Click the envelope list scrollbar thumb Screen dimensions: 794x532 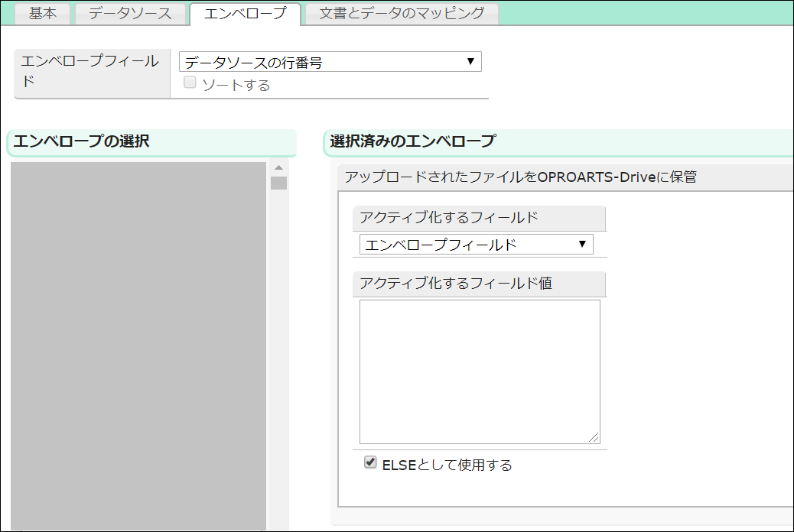coord(278,183)
